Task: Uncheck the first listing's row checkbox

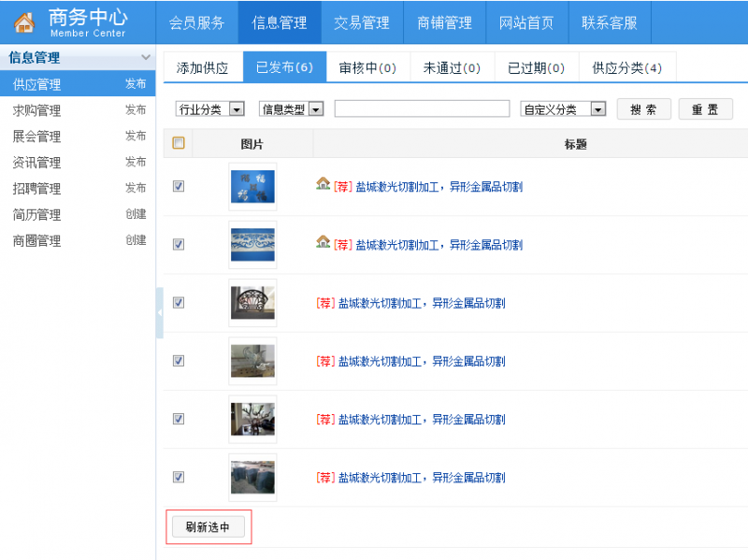Action: 178,187
